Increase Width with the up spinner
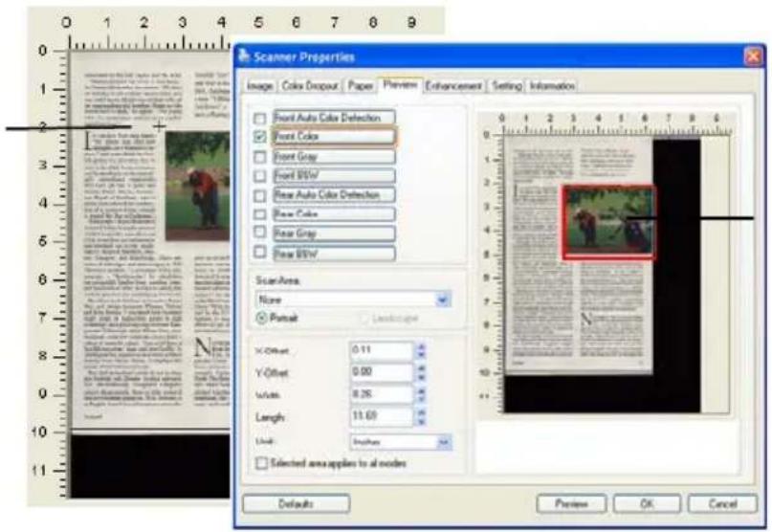Viewport: 772px width, 532px height. tap(421, 390)
